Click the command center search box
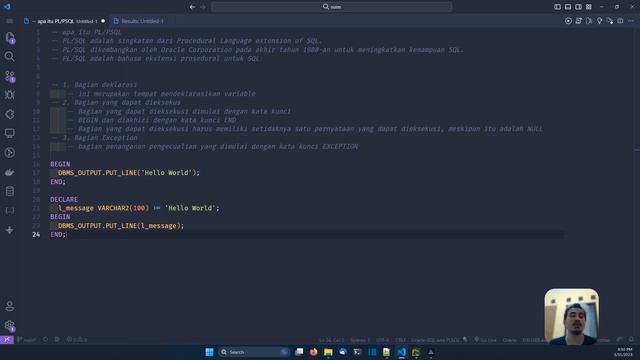The width and height of the screenshot is (640, 360). (331, 7)
